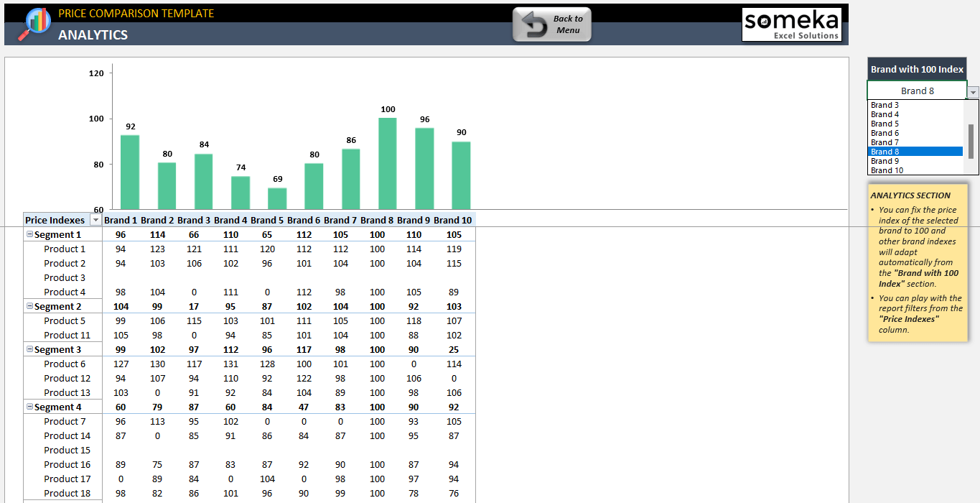Select the Product 6 row label
Screen dimensions: 980x503
pos(65,364)
